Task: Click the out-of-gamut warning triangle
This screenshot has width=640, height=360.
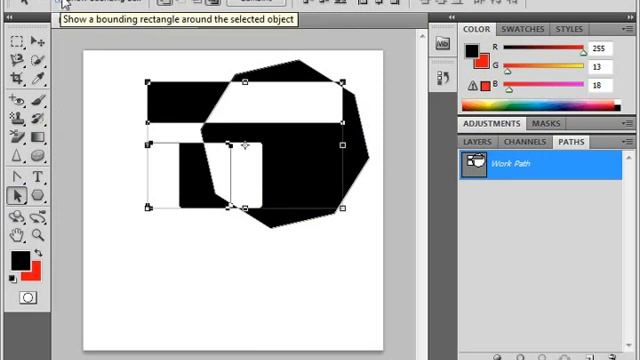Action: pos(473,85)
